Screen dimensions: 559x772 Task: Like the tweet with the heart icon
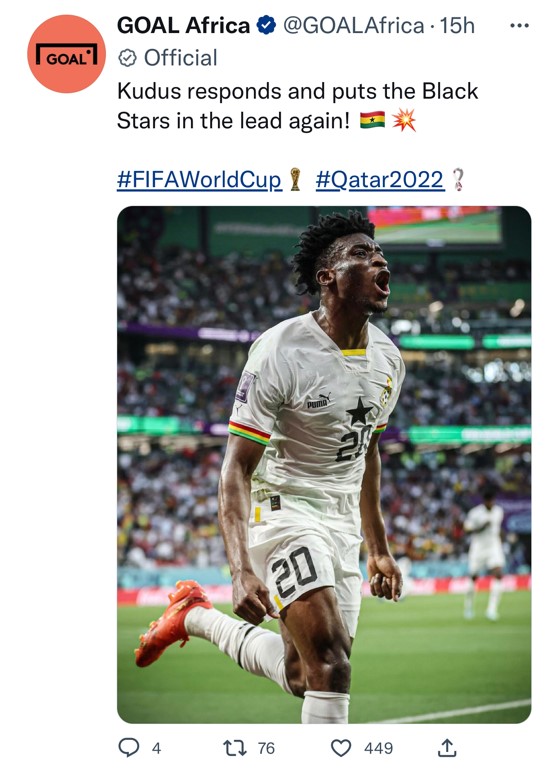click(x=341, y=748)
